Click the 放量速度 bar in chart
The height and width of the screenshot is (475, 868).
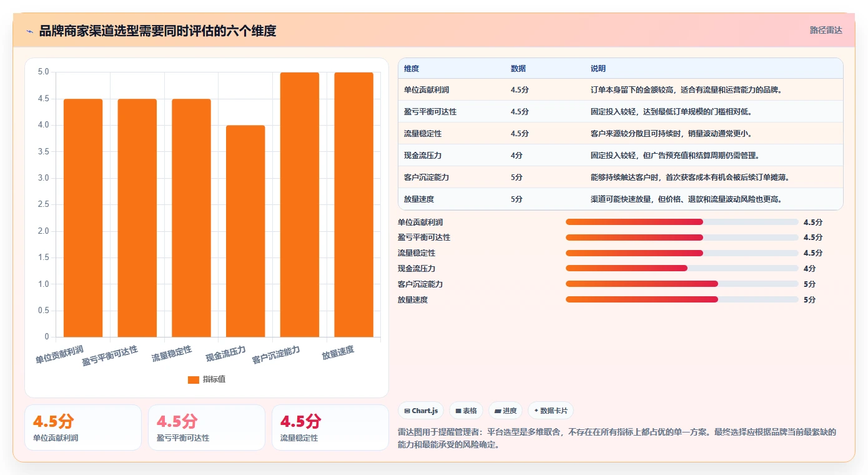tap(353, 205)
